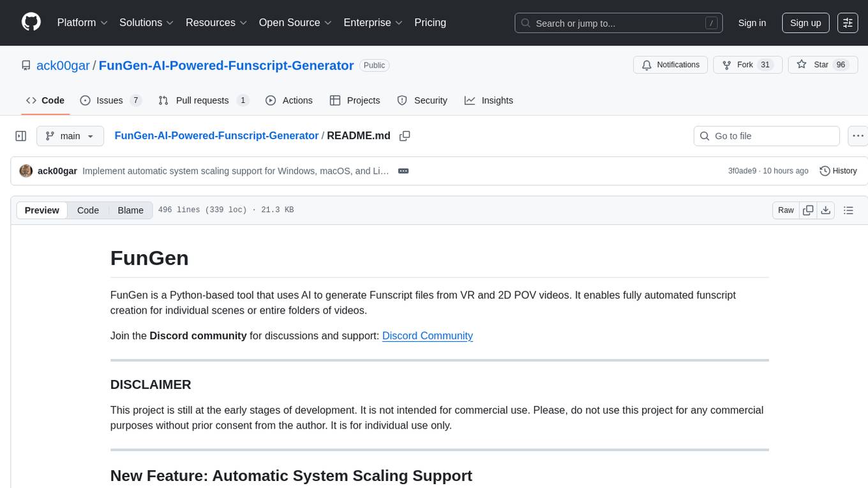Expand the commit message details ellipsis
The image size is (868, 488).
coord(403,171)
